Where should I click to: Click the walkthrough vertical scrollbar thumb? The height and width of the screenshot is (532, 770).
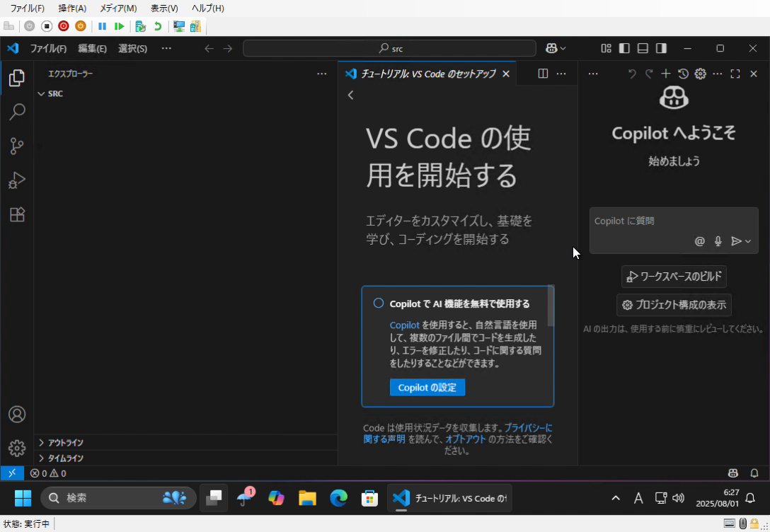[x=551, y=305]
